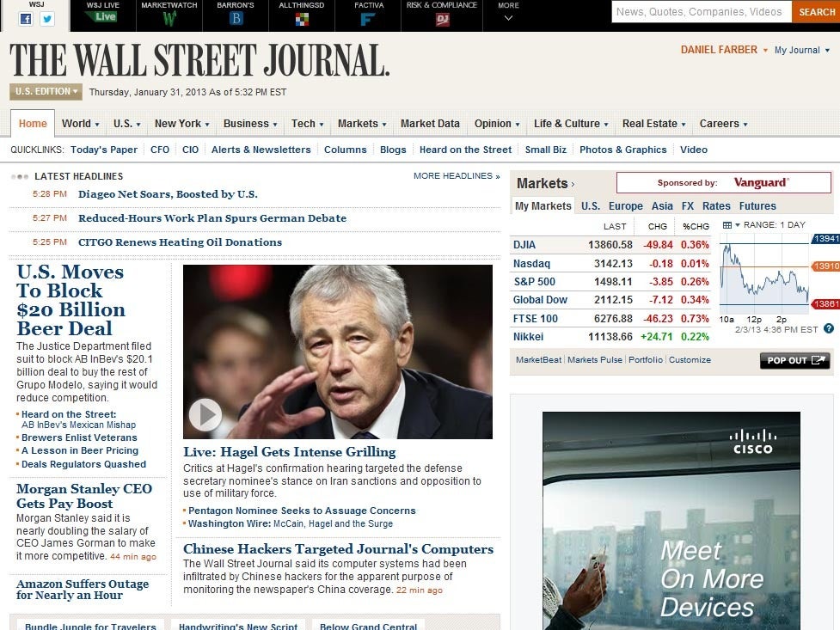The height and width of the screenshot is (630, 840).
Task: Click the Cisco advertisement
Action: 671,521
